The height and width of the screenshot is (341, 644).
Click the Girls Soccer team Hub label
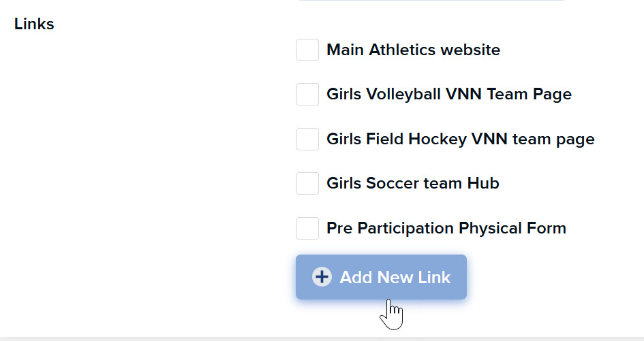pyautogui.click(x=413, y=183)
